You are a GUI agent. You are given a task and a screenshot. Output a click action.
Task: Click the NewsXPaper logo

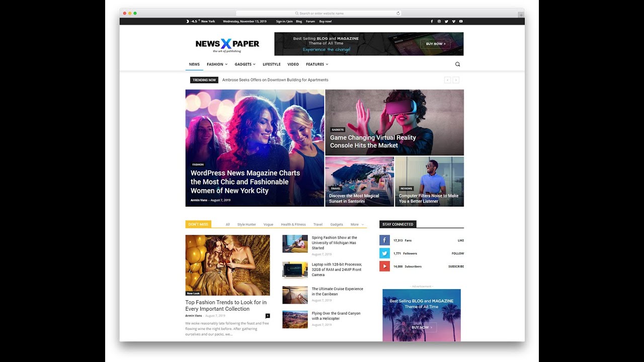click(x=227, y=45)
